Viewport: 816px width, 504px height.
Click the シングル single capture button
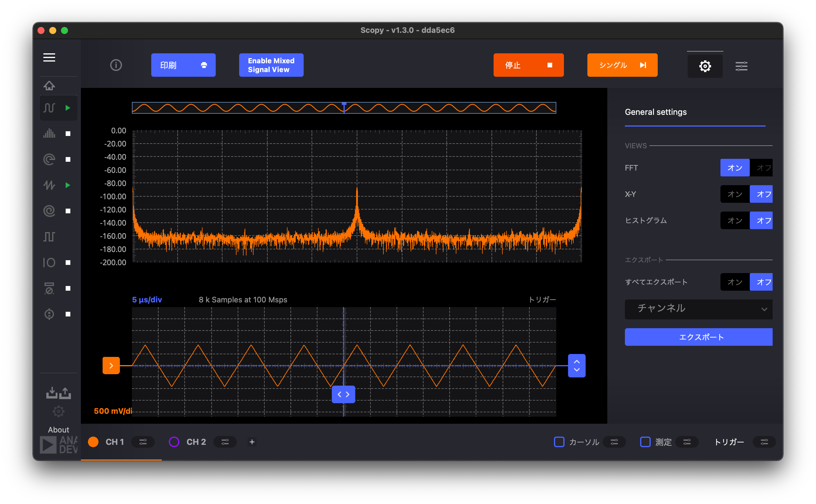coord(622,65)
